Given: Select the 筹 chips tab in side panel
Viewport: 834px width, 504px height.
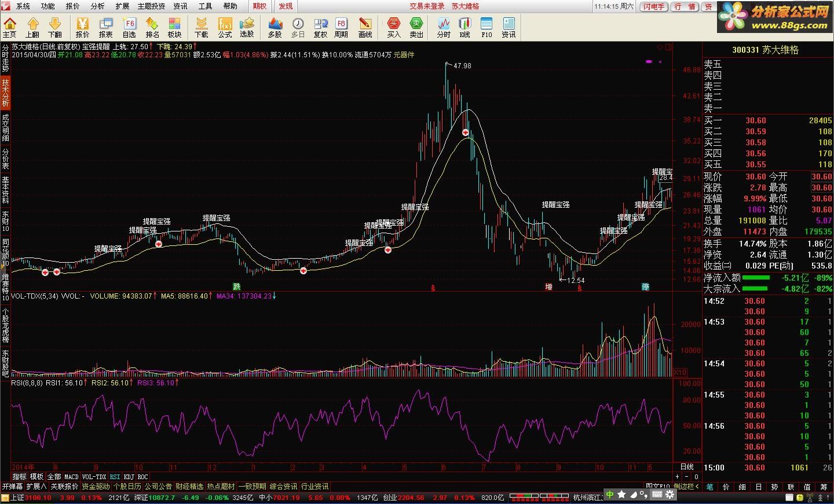Looking at the screenshot, I should point(824,487).
